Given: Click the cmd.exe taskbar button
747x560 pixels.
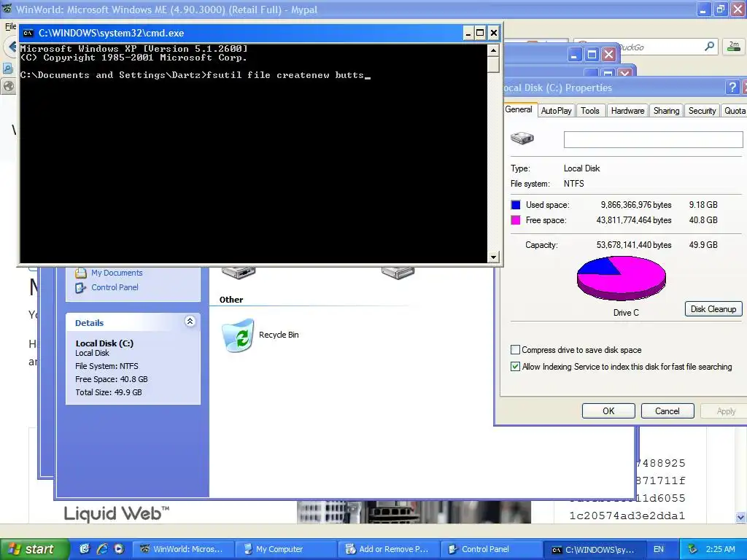Looking at the screenshot, I should 593,549.
